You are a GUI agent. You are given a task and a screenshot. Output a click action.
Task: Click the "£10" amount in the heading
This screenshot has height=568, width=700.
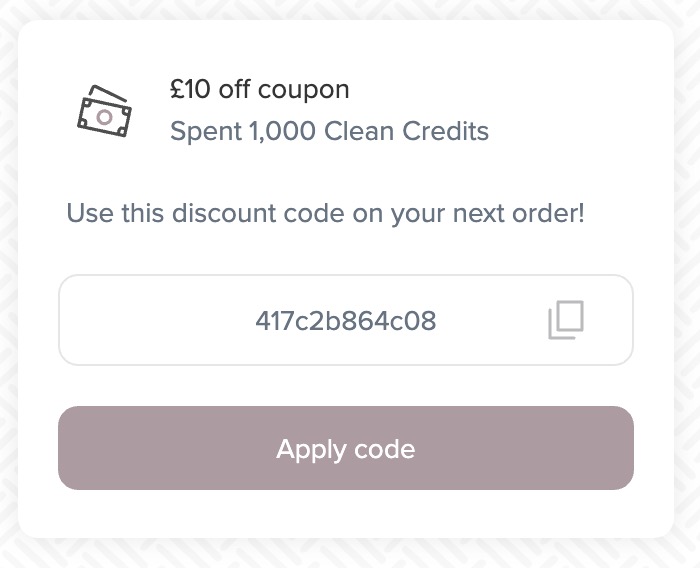pyautogui.click(x=189, y=90)
